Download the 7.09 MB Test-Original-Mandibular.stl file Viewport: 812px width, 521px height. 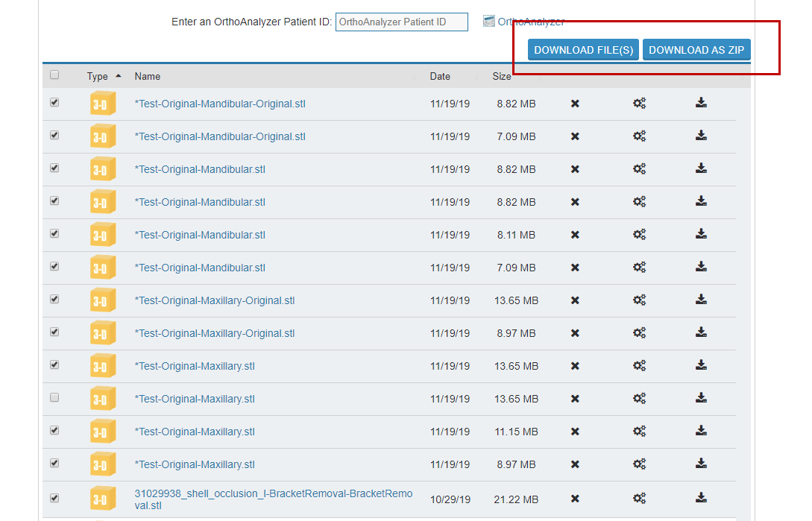(x=701, y=266)
